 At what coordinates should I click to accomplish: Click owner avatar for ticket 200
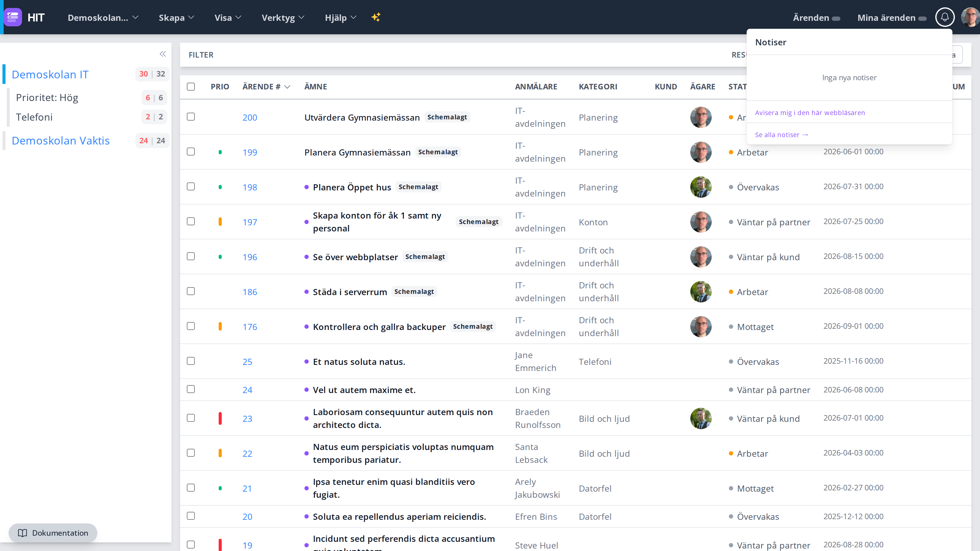coord(701,117)
